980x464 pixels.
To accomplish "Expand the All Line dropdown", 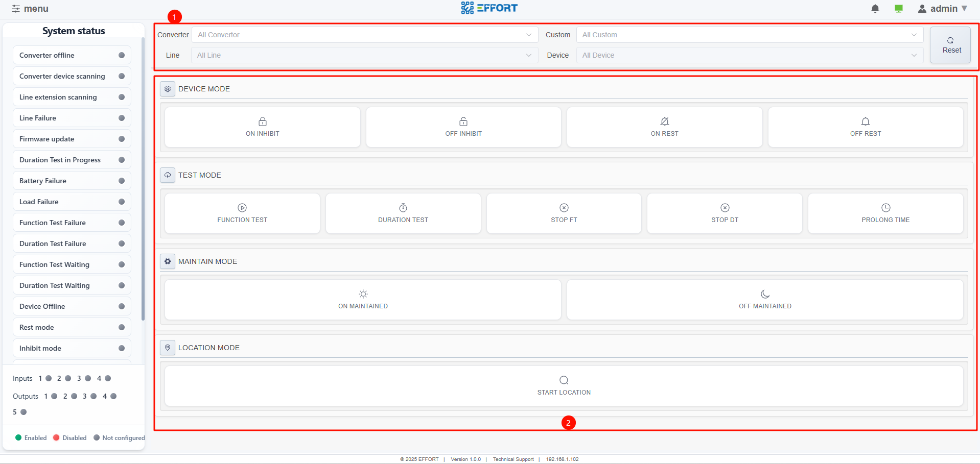I will tap(364, 55).
